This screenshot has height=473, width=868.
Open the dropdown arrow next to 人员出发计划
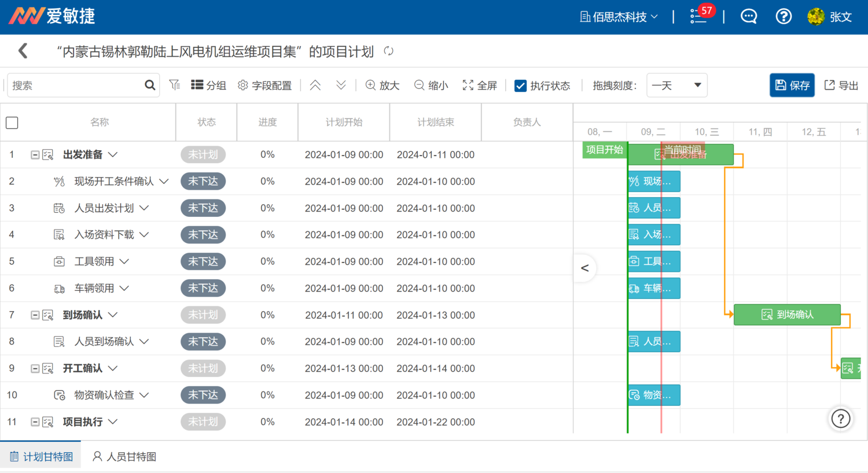[144, 208]
